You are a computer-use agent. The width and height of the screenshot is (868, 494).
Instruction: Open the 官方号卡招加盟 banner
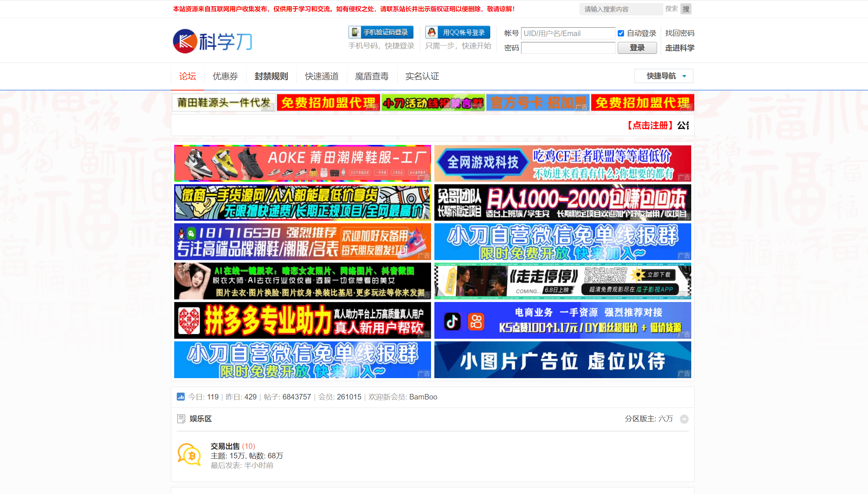click(x=538, y=102)
